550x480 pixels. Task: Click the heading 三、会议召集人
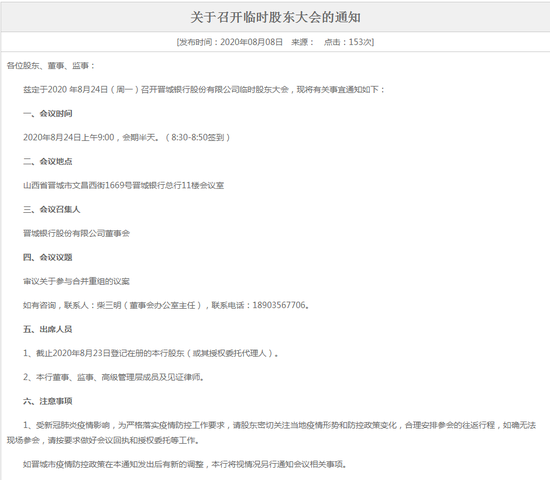[x=52, y=209]
